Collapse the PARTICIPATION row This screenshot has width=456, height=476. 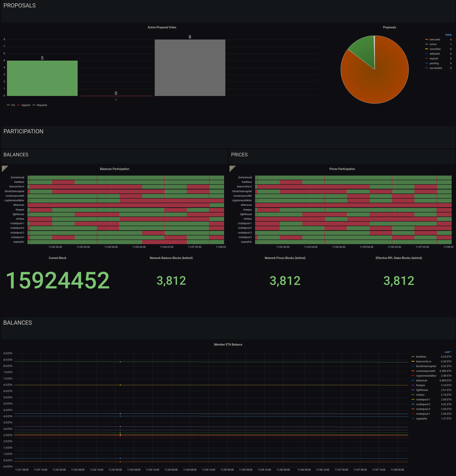click(23, 131)
